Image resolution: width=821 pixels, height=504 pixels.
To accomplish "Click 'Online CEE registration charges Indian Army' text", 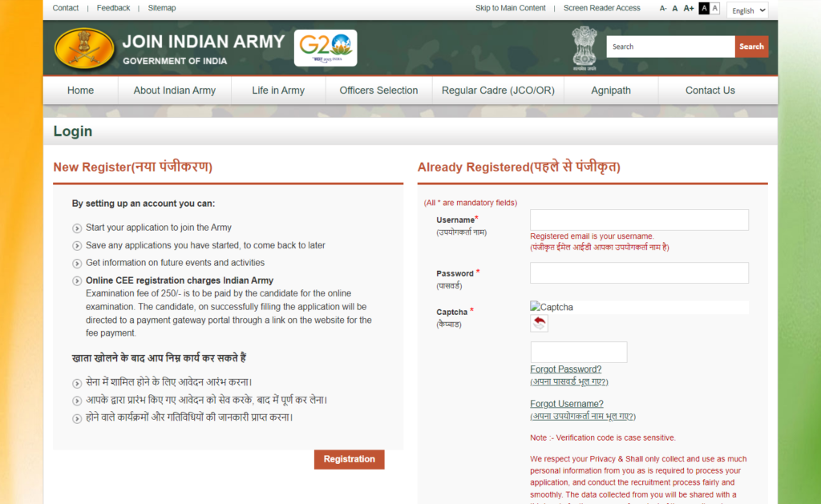I will tap(180, 280).
